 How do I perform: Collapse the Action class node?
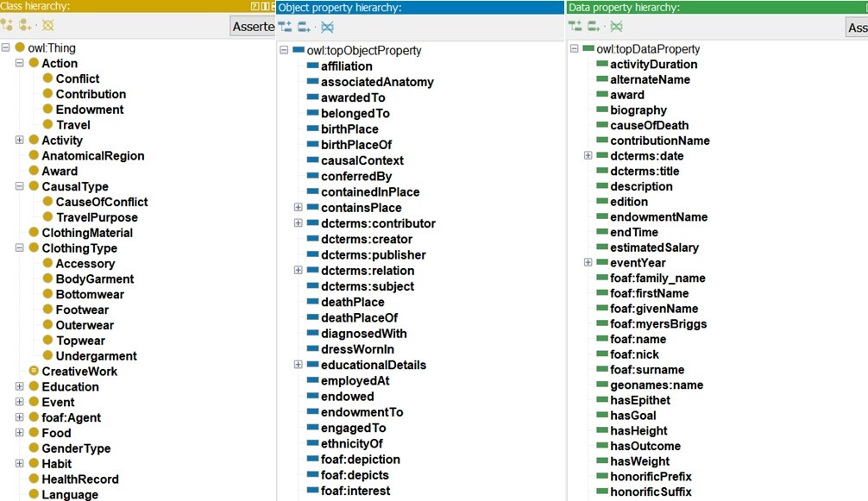[x=20, y=63]
